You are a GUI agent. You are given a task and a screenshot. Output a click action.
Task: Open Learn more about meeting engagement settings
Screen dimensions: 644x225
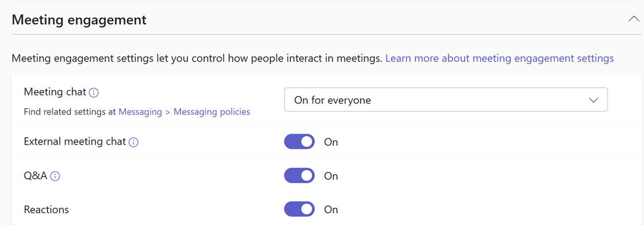500,58
